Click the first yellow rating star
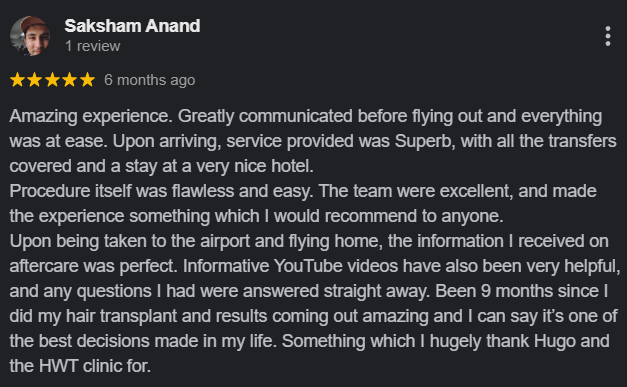 (x=17, y=80)
